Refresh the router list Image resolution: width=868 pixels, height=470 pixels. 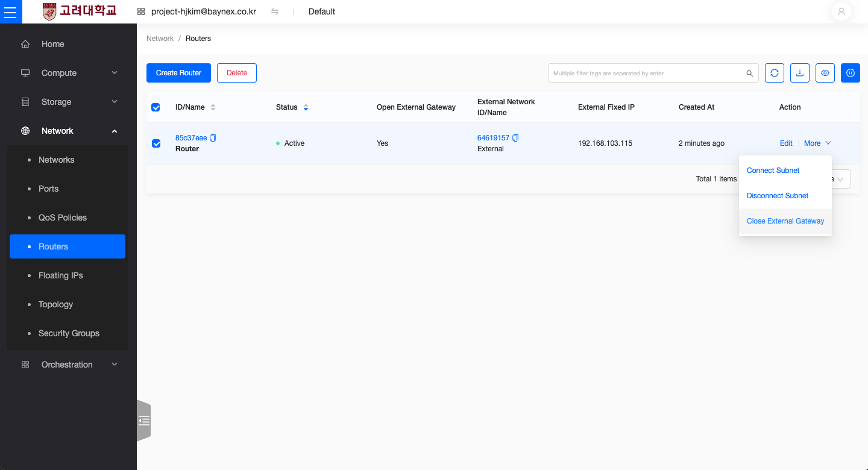tap(775, 73)
